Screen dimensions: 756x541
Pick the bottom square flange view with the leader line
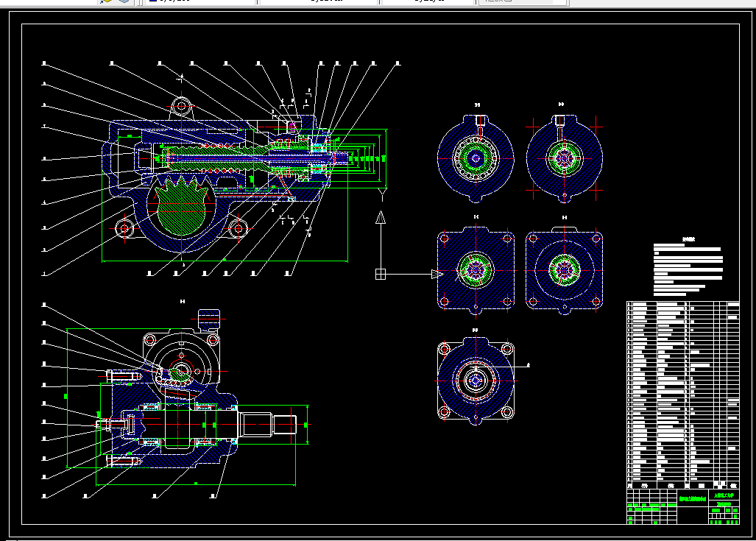pos(476,381)
